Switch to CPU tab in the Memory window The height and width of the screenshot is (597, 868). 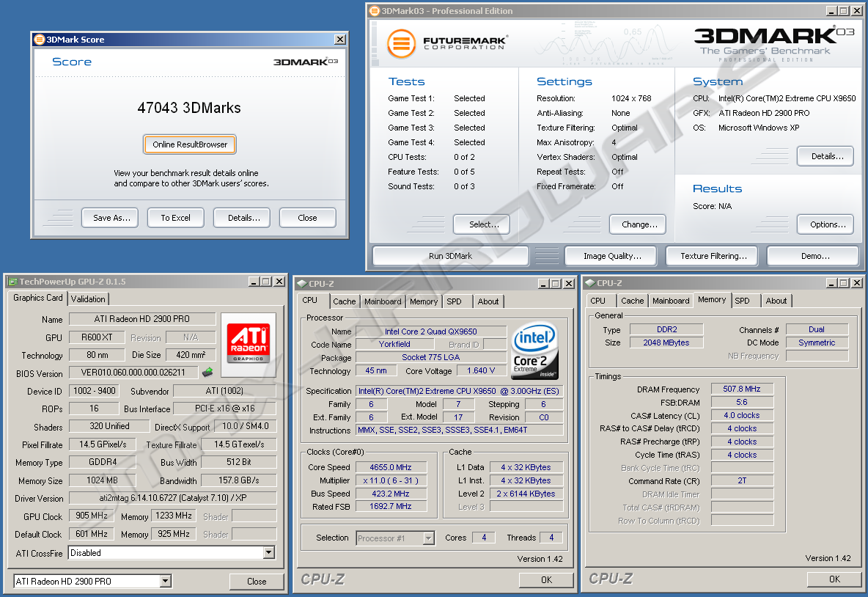coord(598,301)
